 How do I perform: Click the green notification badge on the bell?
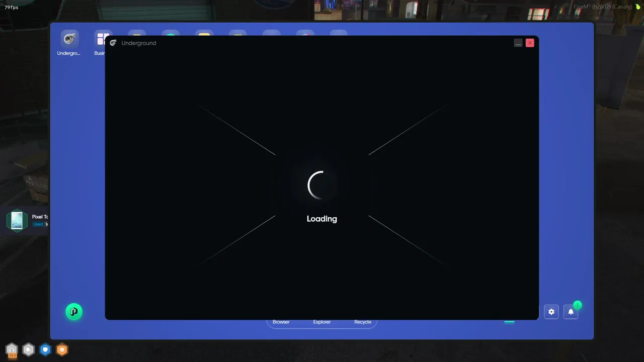point(578,305)
